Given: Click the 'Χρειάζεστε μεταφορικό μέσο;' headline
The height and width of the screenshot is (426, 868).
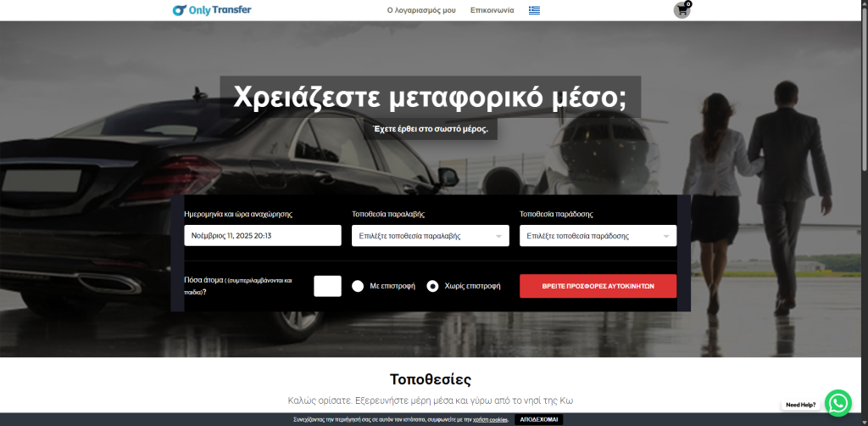Looking at the screenshot, I should [x=430, y=97].
